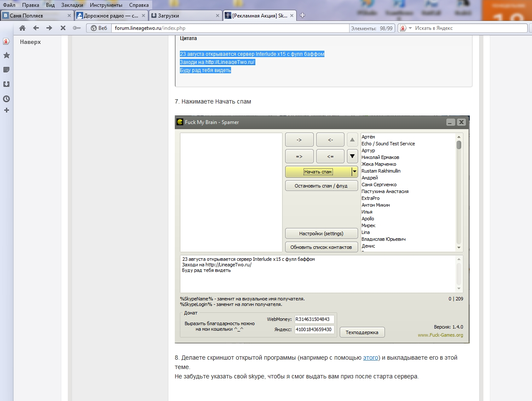Open the Инструменты menu
This screenshot has height=401, width=532.
coord(106,5)
